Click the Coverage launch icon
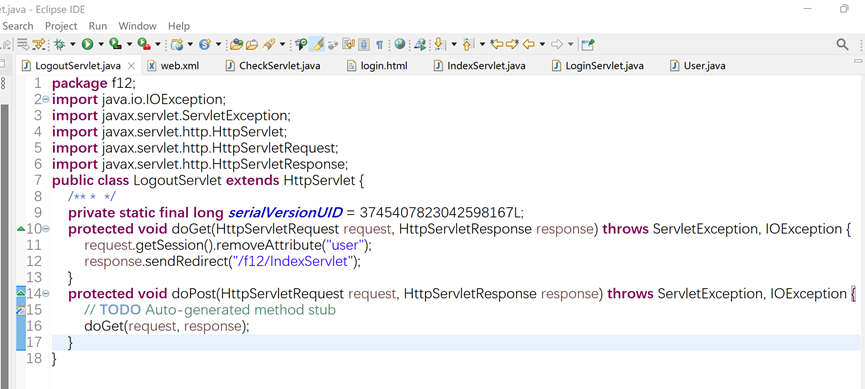Screen dimensions: 865x389 [115, 44]
